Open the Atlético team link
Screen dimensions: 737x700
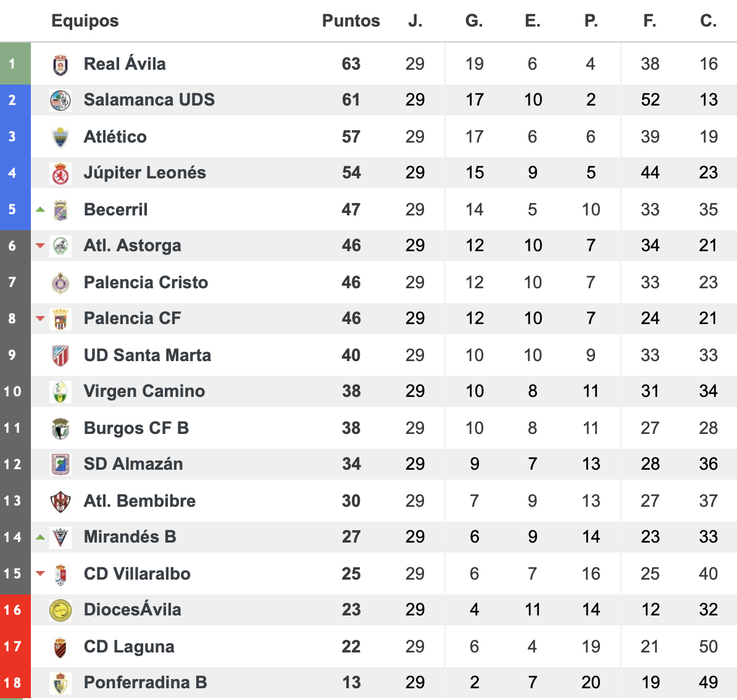pos(115,137)
